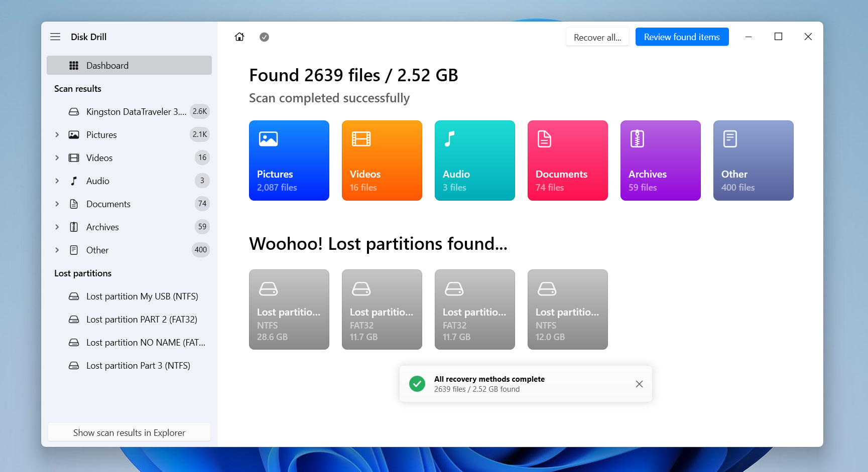Click Review found items button

(682, 37)
